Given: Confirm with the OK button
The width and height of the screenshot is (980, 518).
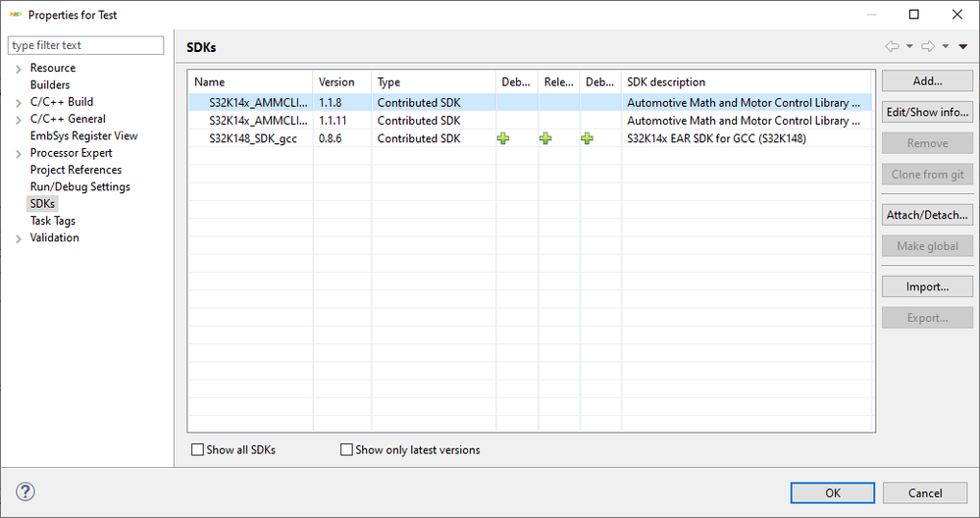Looking at the screenshot, I should (x=833, y=492).
